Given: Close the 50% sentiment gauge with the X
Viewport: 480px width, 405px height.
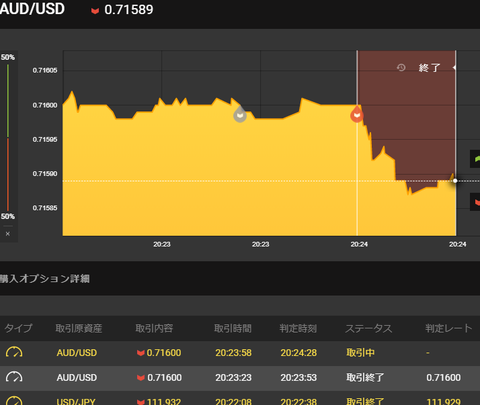Looking at the screenshot, I should (8, 234).
